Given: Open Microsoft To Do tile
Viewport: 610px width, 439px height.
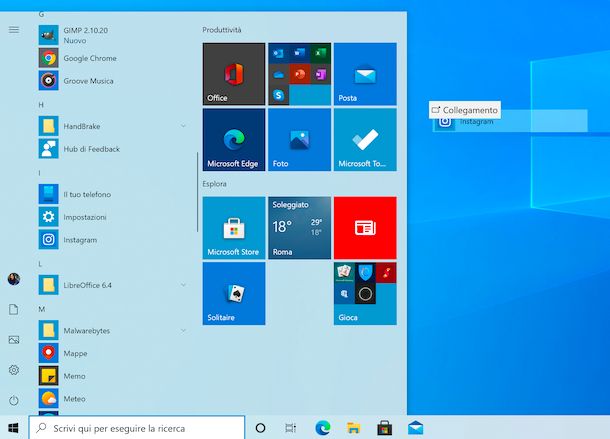Looking at the screenshot, I should (x=365, y=140).
